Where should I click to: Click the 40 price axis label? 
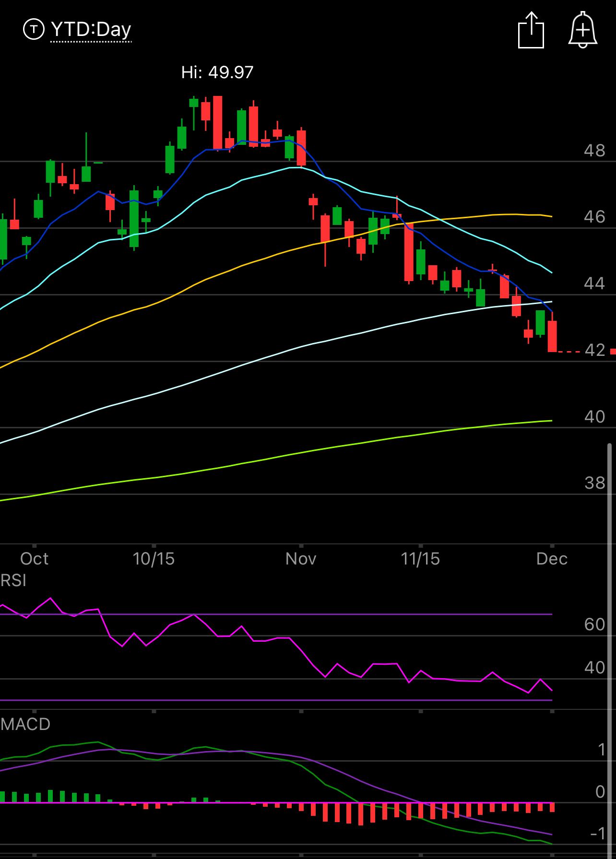594,417
